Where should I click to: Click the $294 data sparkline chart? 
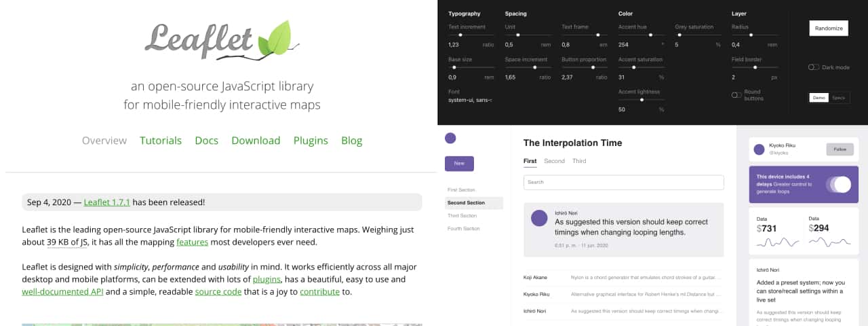pos(829,242)
